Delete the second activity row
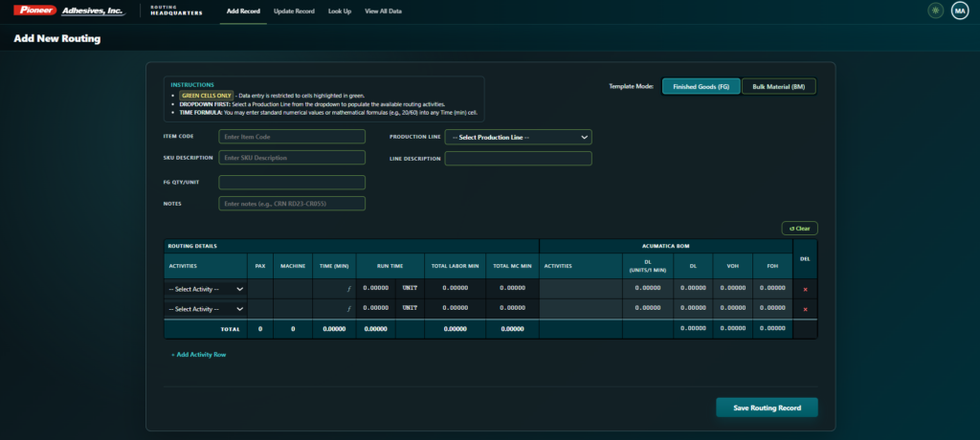 (805, 309)
